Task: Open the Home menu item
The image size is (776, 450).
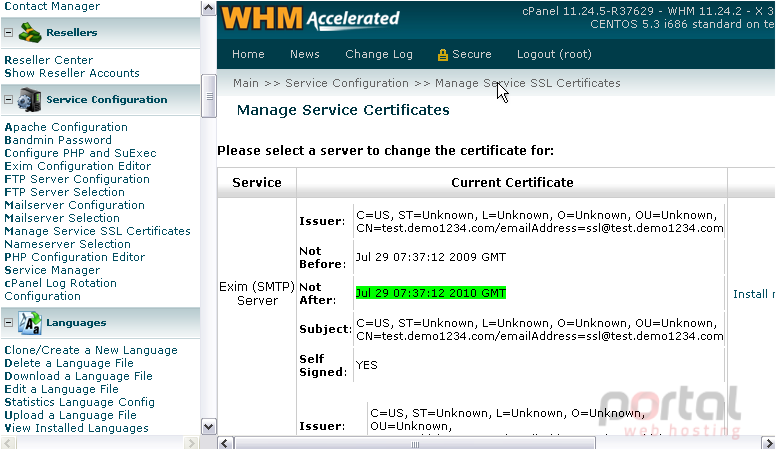Action: coord(248,54)
